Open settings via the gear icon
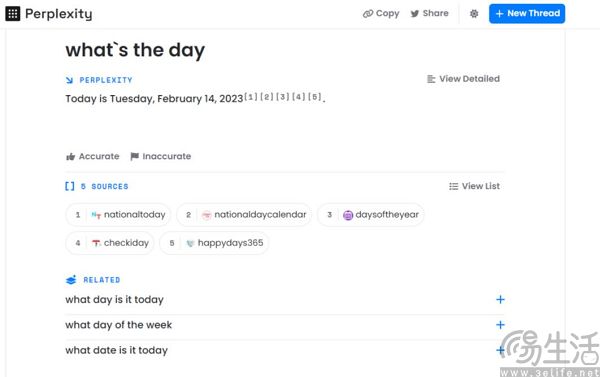This screenshot has height=377, width=600. click(474, 14)
